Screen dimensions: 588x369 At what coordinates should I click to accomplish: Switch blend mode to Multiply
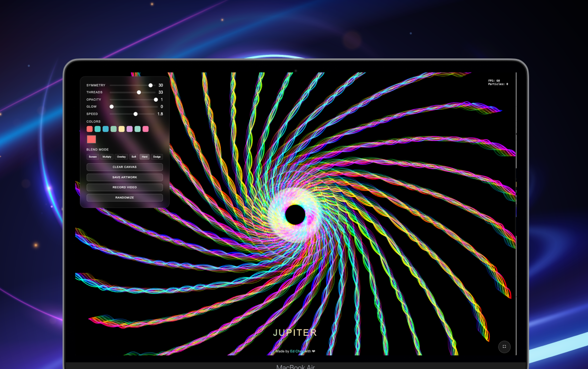pos(107,157)
